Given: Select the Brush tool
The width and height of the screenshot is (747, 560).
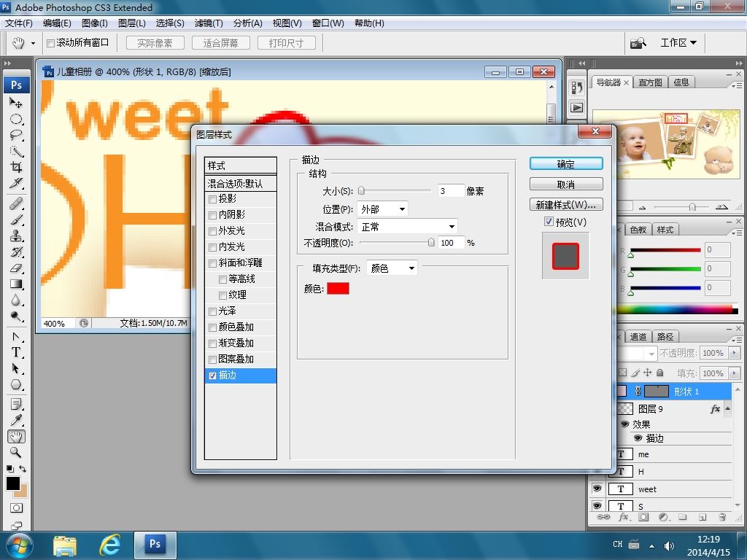Looking at the screenshot, I should click(16, 220).
